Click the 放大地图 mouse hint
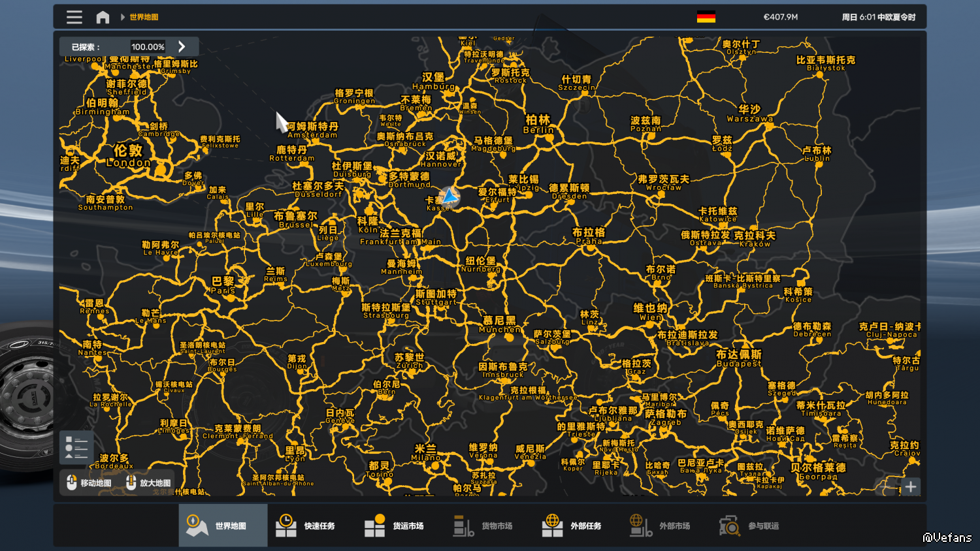 tap(148, 483)
